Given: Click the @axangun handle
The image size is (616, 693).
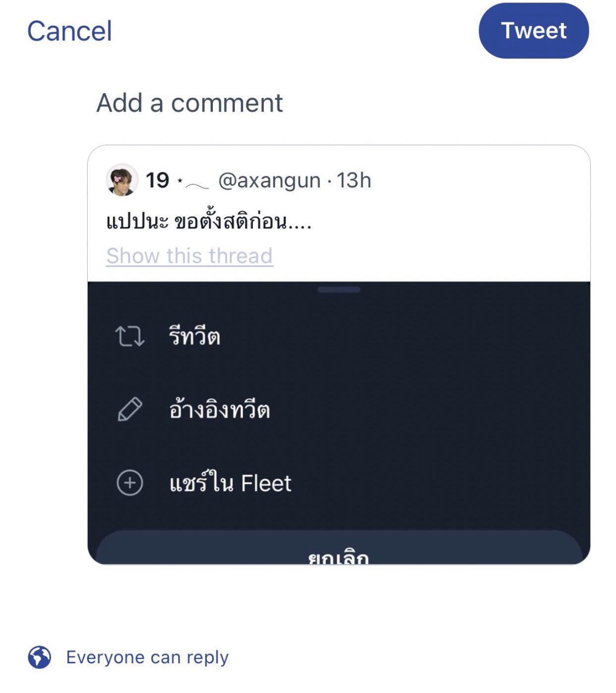Looking at the screenshot, I should 269,180.
